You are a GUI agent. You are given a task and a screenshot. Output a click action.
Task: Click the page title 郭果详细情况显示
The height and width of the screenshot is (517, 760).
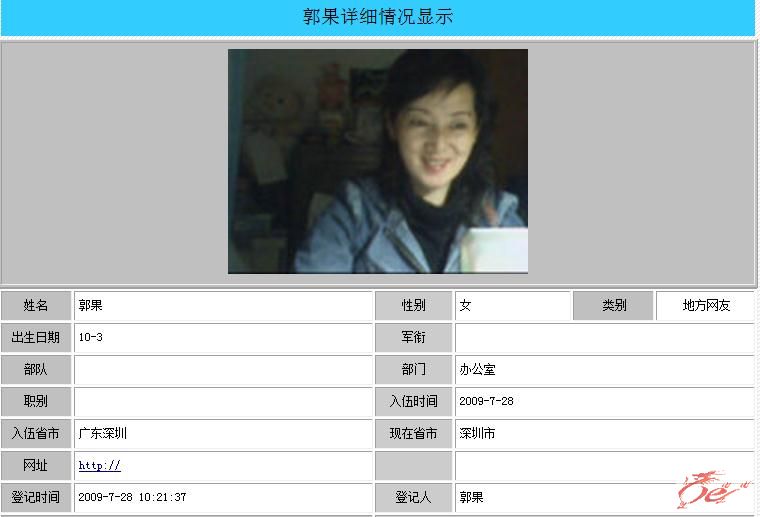point(378,16)
